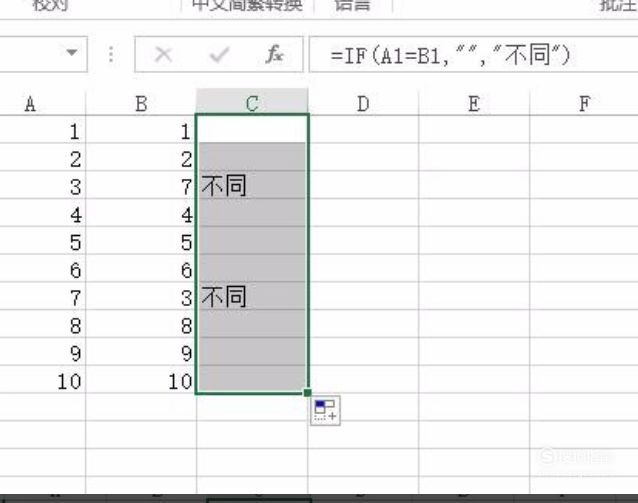This screenshot has width=638, height=503.
Task: Click cell B10 containing 10
Action: coord(141,380)
